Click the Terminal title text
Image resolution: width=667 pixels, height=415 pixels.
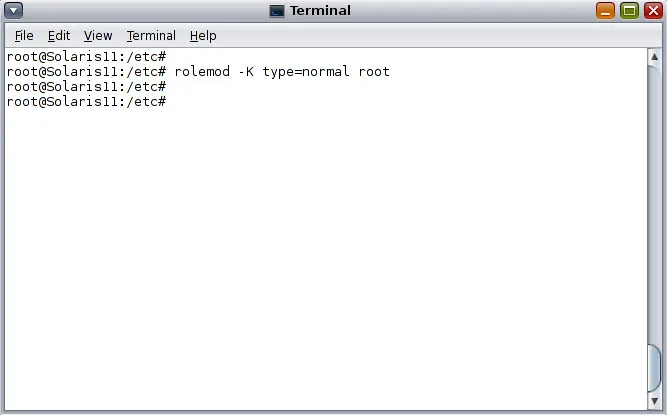(322, 11)
